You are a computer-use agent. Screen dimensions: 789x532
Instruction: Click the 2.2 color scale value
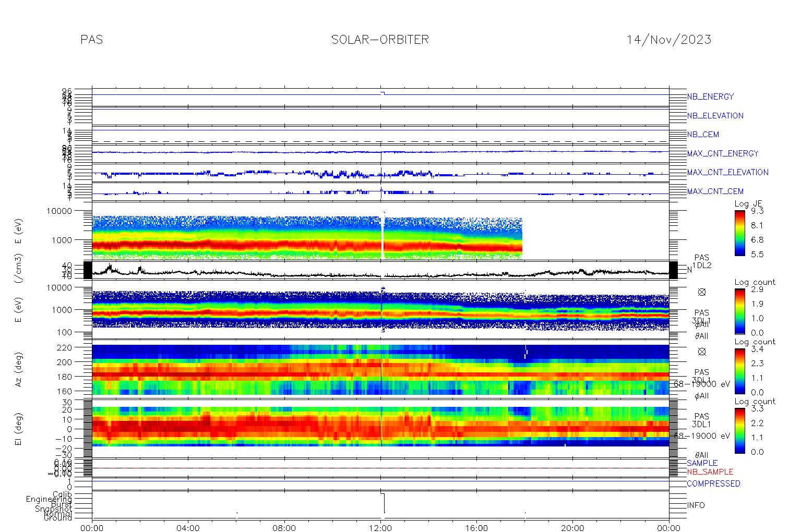coord(757,423)
